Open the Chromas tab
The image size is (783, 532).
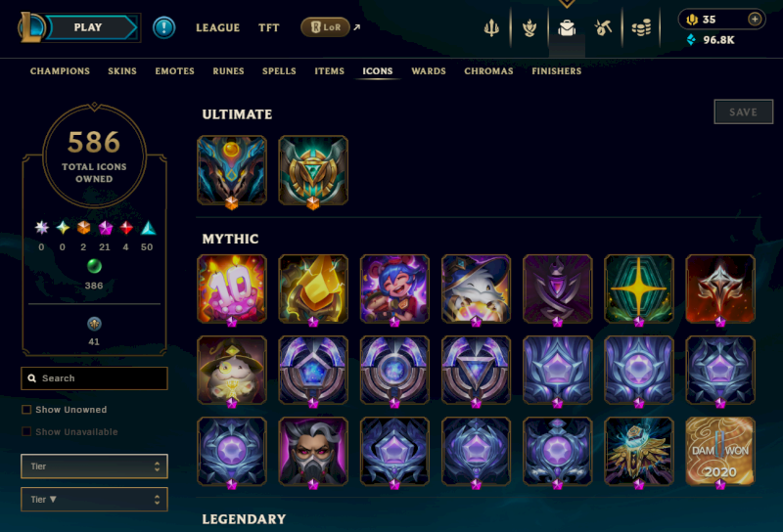488,70
